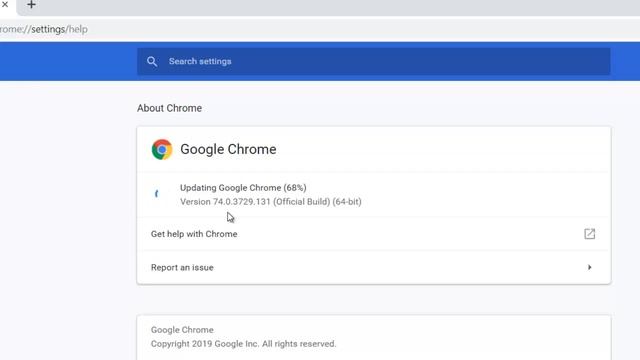Image resolution: width=640 pixels, height=360 pixels.
Task: Focus the Search settings field
Action: pos(373,61)
